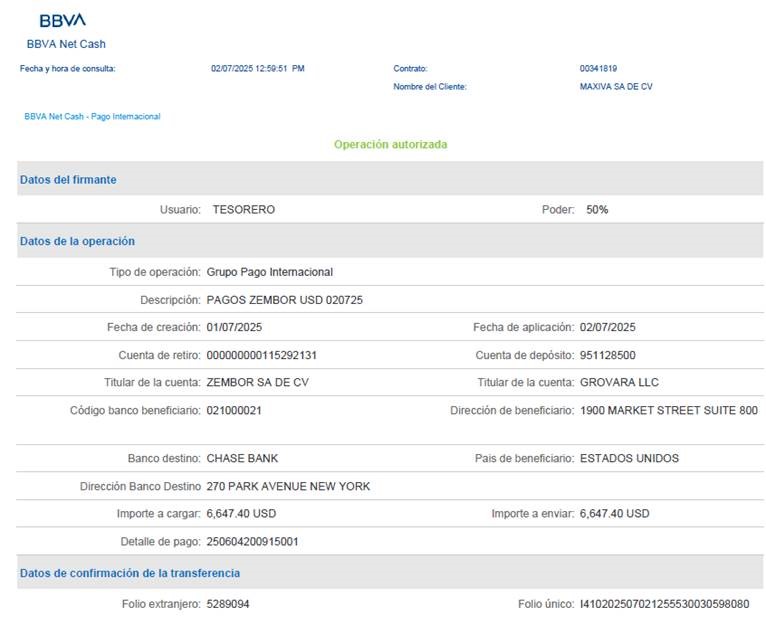Click the Folio único label
This screenshot has width=766, height=635.
pos(546,604)
